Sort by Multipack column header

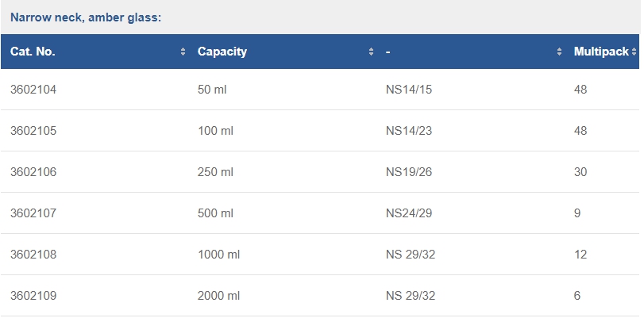(600, 52)
